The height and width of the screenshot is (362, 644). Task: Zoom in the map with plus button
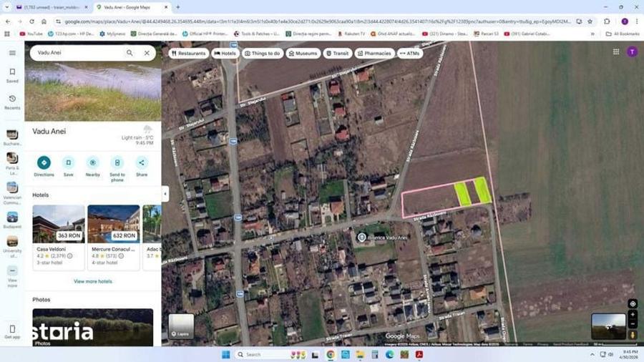(633, 315)
